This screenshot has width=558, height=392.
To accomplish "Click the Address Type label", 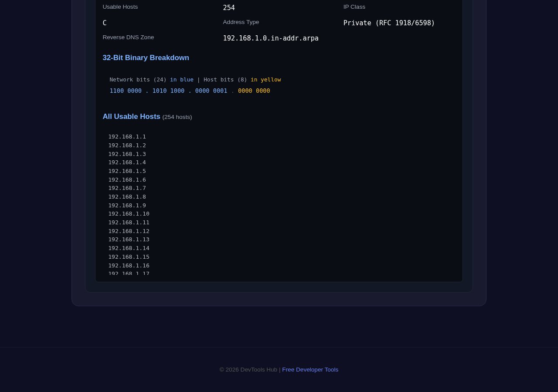I will coord(241,22).
